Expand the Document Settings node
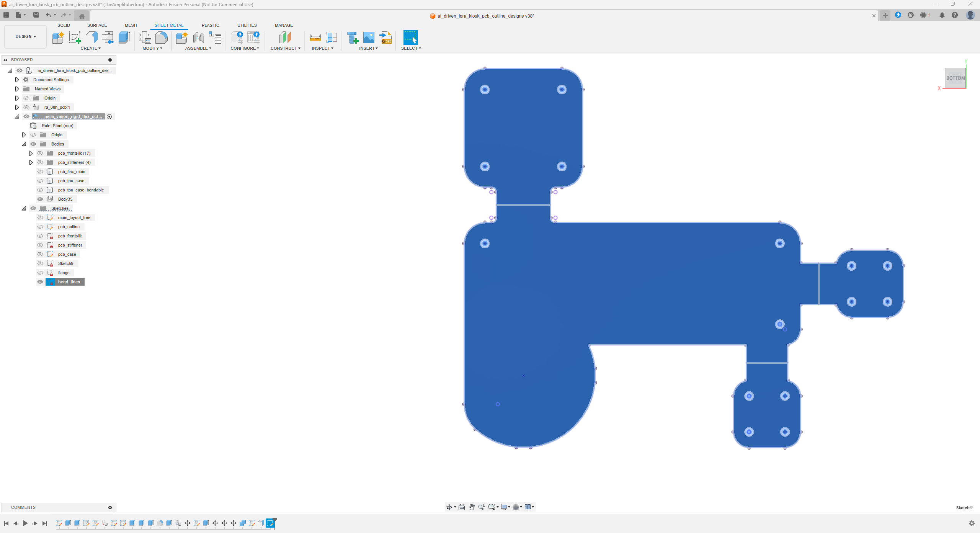The width and height of the screenshot is (980, 533). pos(17,80)
